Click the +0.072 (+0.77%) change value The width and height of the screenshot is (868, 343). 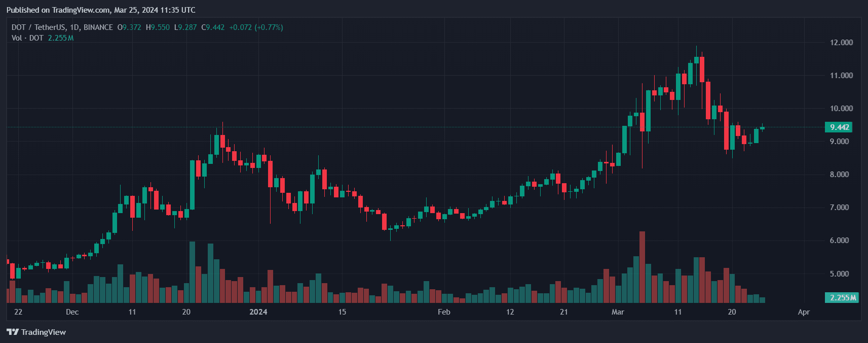256,27
